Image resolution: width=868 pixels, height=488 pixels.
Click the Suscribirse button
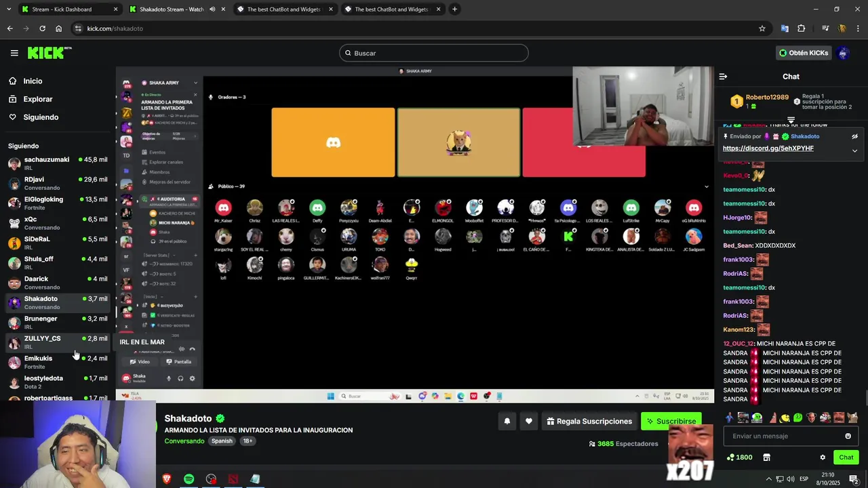[x=671, y=421]
